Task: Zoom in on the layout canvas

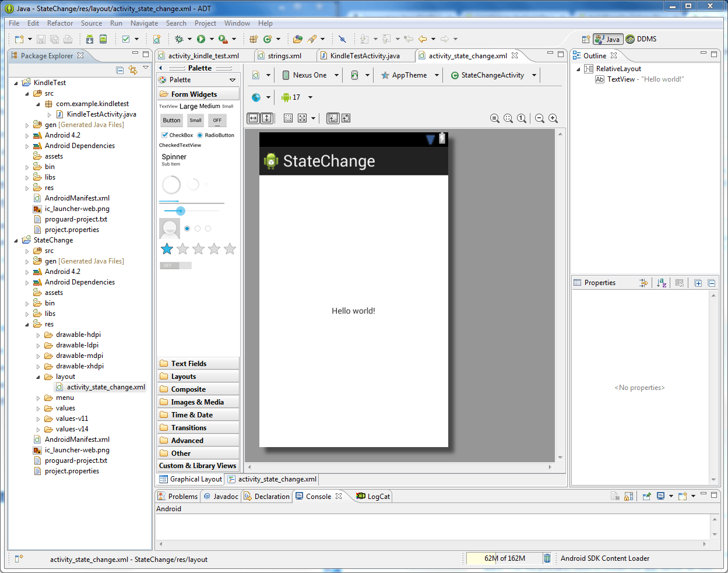Action: [x=553, y=118]
